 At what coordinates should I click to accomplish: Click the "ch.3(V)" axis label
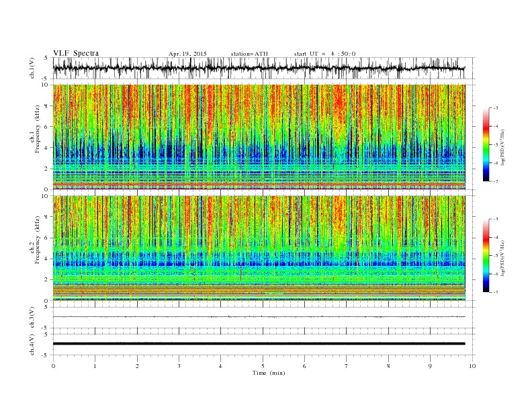point(32,318)
